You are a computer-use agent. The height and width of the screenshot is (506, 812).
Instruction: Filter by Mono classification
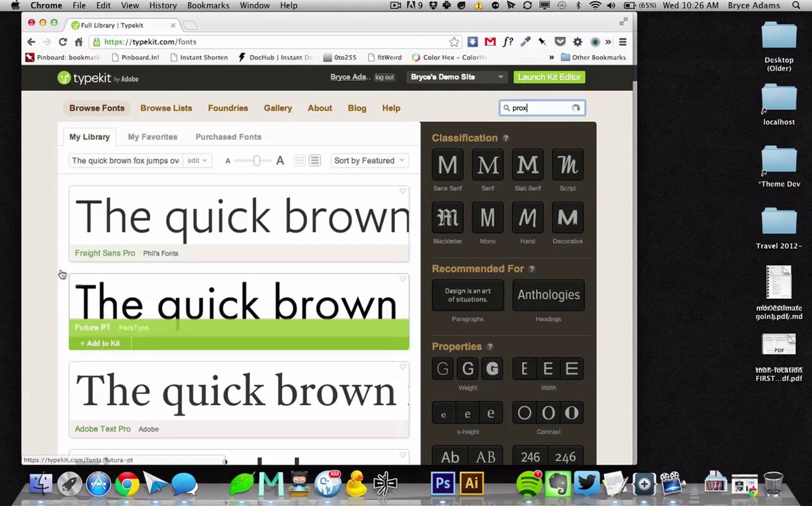(x=488, y=217)
